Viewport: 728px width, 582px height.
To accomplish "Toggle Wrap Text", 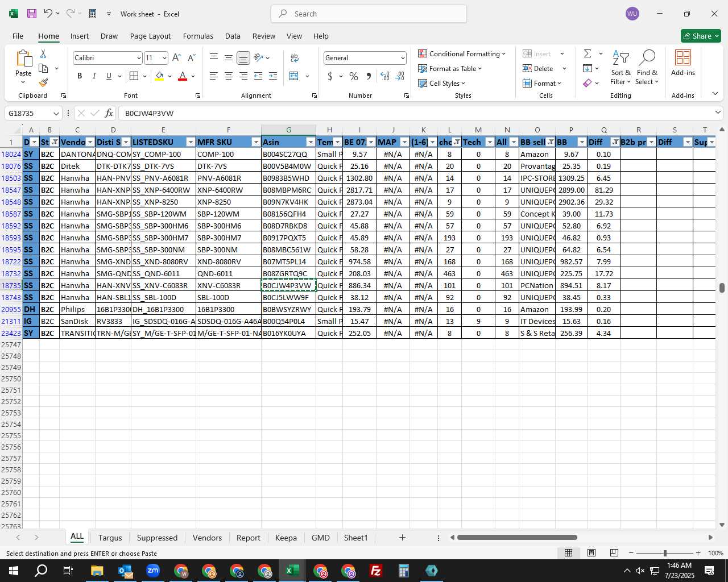I will [x=295, y=58].
